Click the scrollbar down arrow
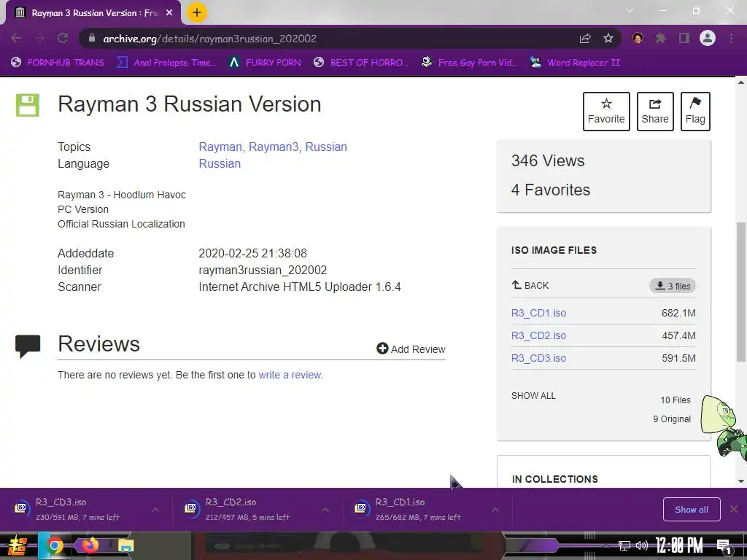The width and height of the screenshot is (747, 560). click(741, 481)
